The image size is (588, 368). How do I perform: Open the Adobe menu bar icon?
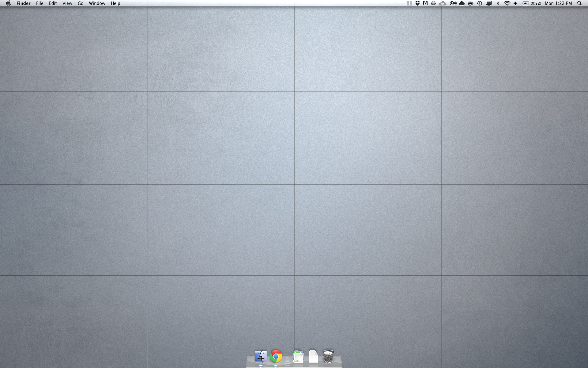425,3
